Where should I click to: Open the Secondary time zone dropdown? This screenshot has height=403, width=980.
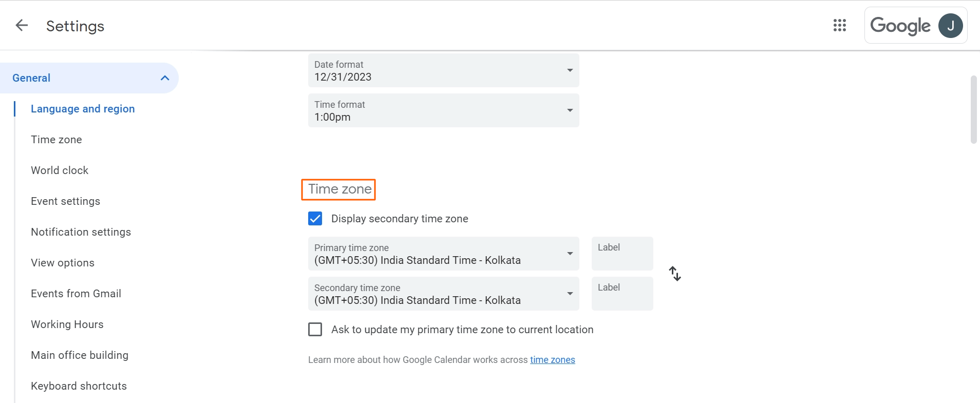pyautogui.click(x=443, y=294)
